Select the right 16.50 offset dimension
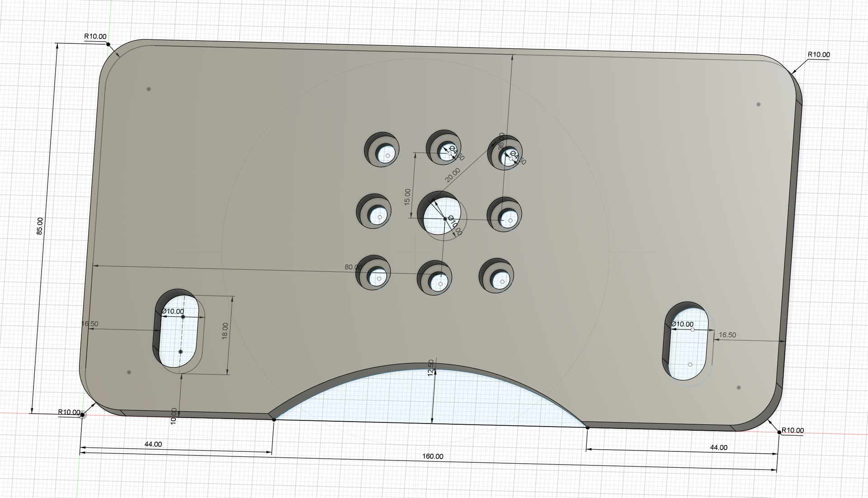The width and height of the screenshot is (868, 498). click(x=727, y=335)
